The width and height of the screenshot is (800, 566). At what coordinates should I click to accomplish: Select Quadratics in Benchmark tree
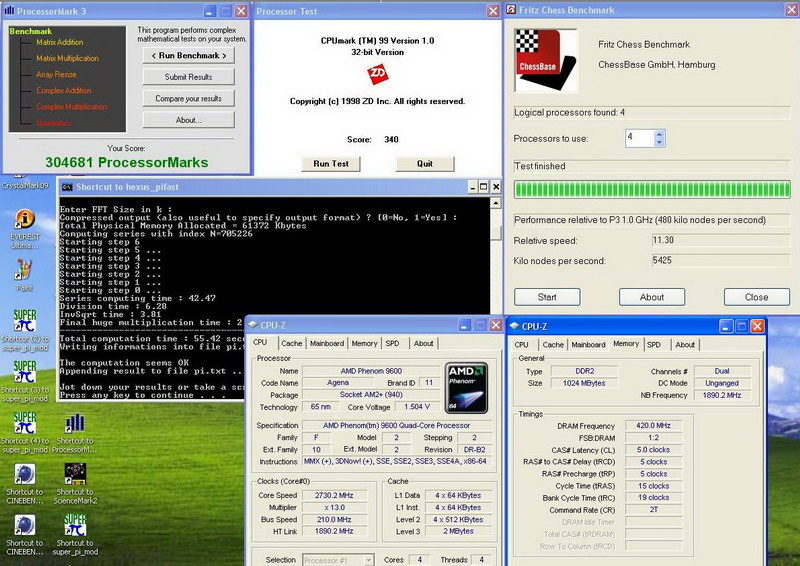[54, 122]
